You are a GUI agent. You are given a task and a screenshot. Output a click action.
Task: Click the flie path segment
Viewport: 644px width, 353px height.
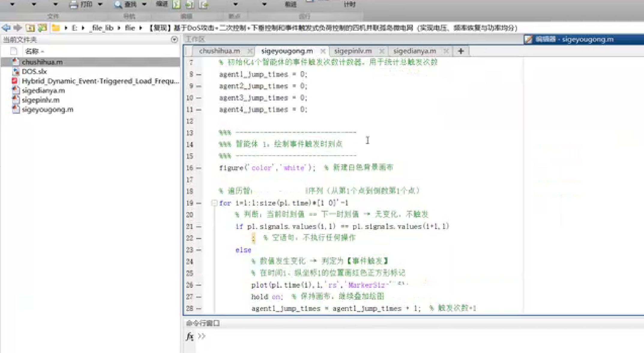[x=130, y=28]
